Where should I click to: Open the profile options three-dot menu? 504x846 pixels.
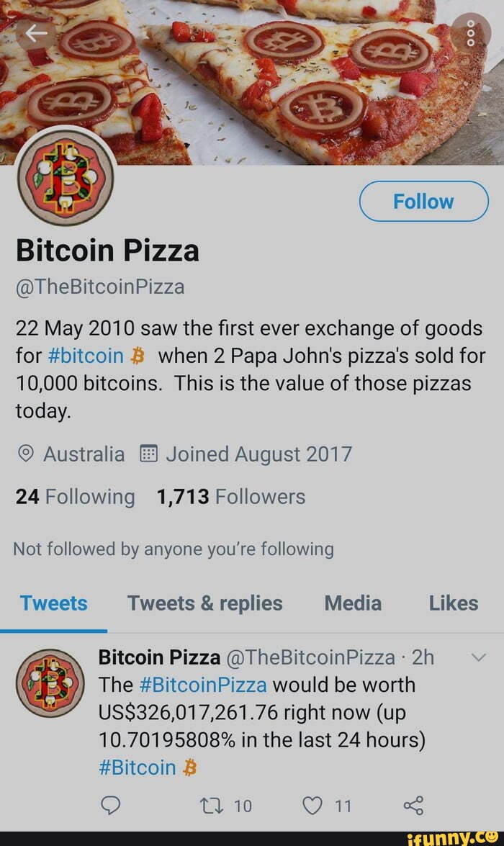tap(472, 31)
